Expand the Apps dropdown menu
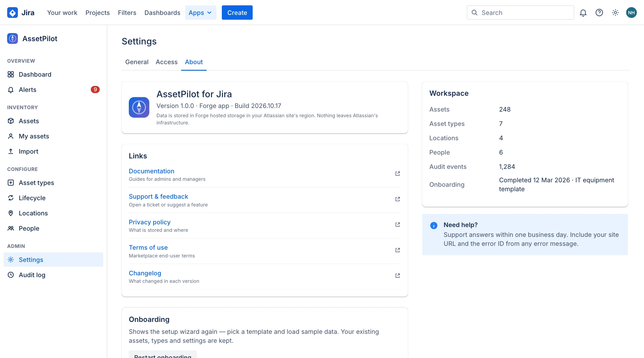 coord(201,13)
